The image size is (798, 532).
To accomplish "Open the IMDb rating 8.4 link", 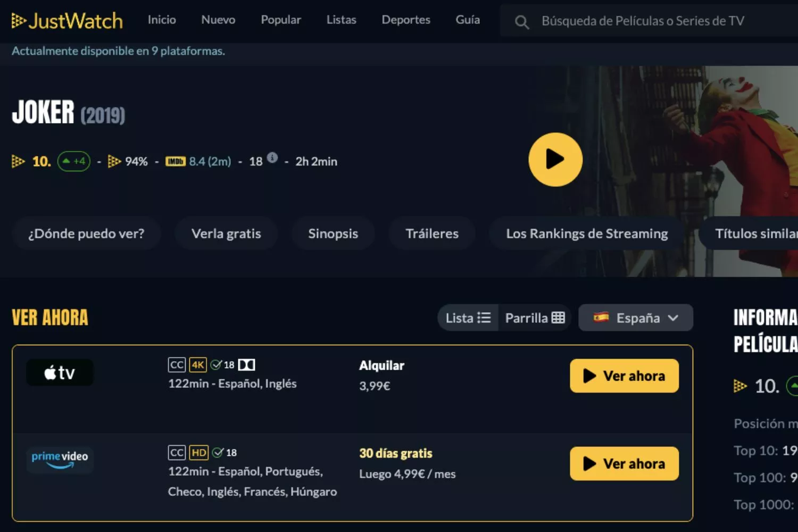I will coord(198,161).
